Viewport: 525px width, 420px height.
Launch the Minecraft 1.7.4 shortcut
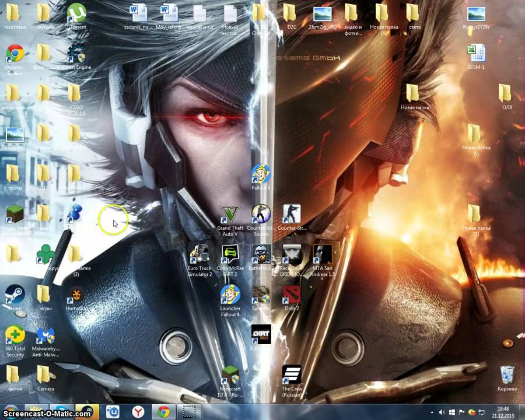[230, 381]
